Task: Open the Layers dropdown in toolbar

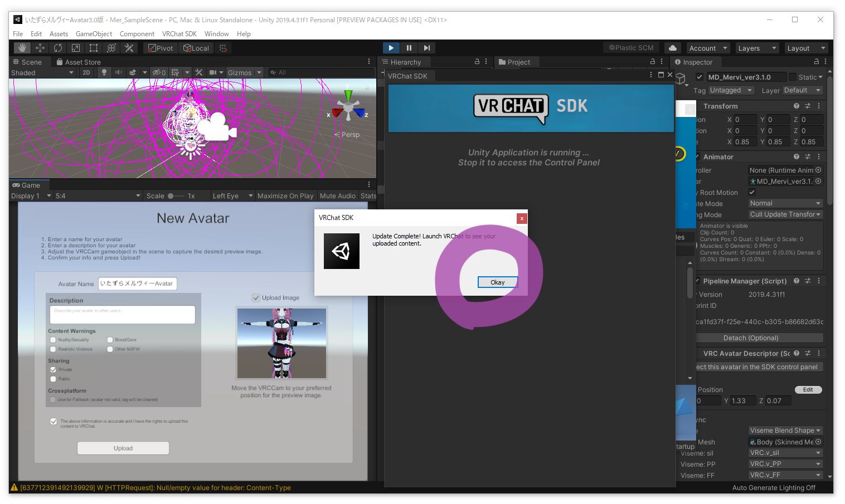Action: (757, 48)
